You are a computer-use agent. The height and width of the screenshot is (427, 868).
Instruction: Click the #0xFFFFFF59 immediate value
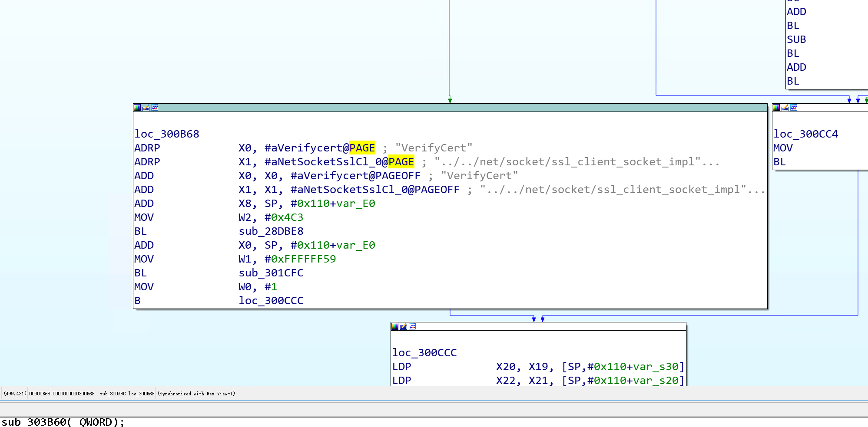pos(300,259)
